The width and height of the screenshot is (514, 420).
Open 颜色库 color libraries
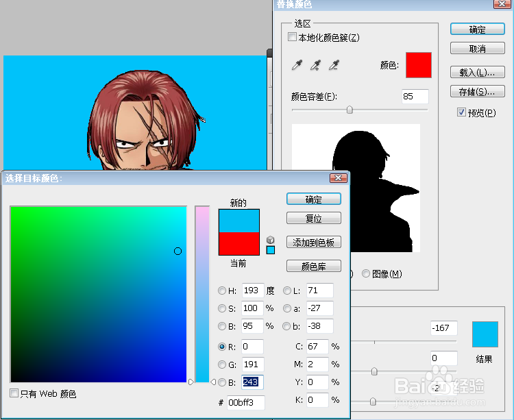point(314,266)
